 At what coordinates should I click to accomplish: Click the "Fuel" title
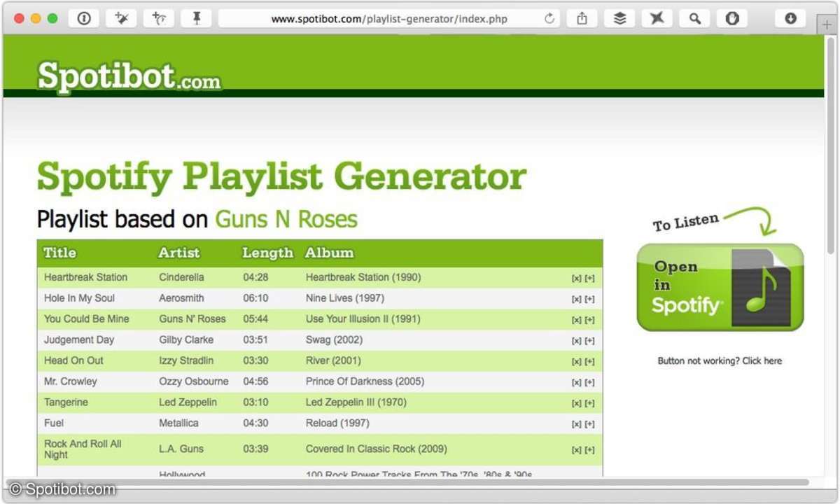click(54, 423)
